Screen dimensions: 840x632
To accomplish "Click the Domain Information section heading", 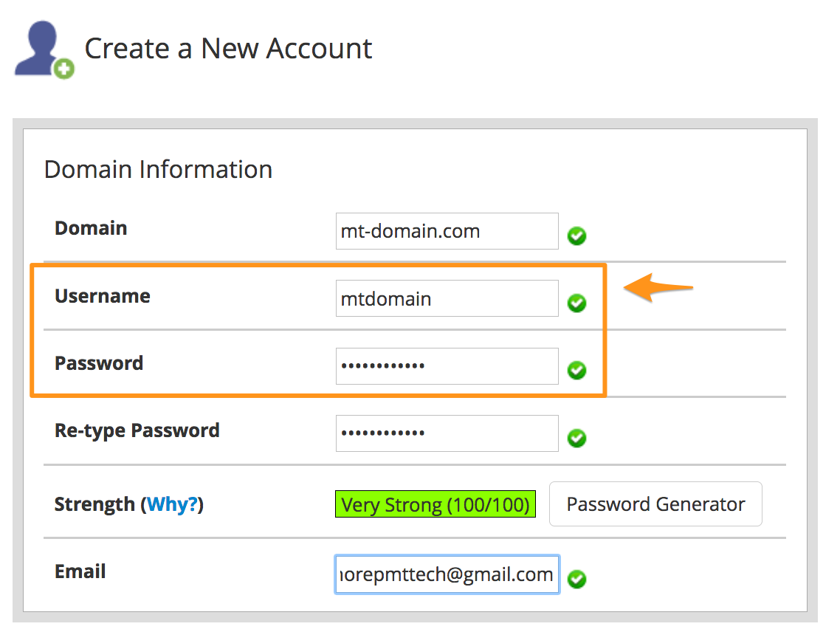I will pyautogui.click(x=158, y=169).
